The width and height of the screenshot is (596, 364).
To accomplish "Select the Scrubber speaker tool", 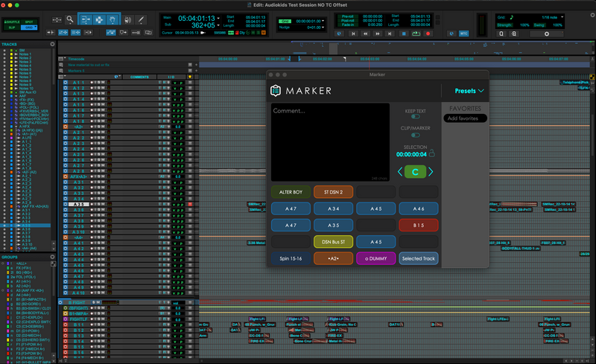I will (x=127, y=19).
